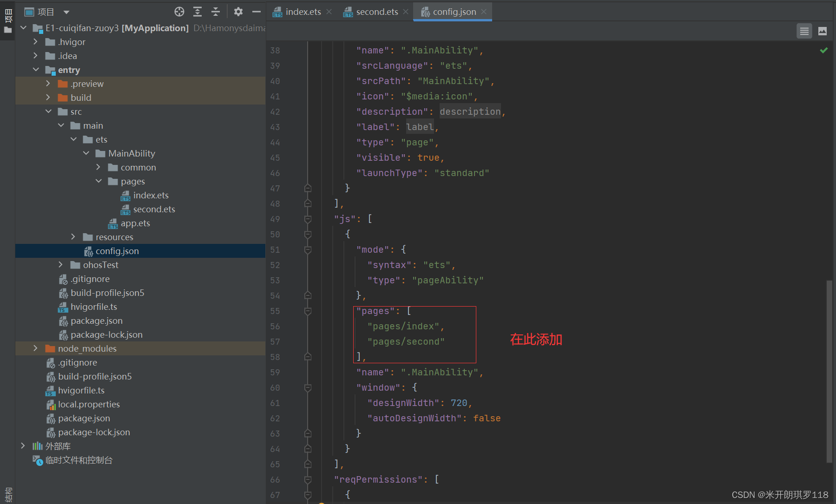Collapse the main folder
836x504 pixels.
61,125
